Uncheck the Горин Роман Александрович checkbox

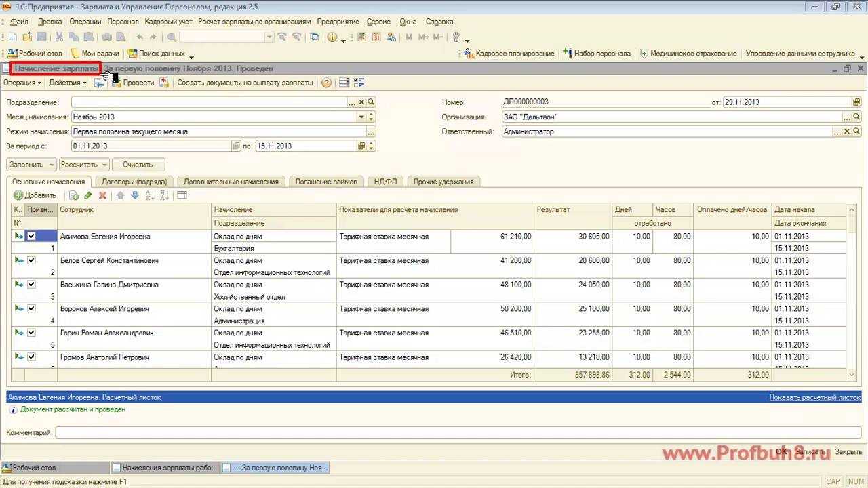(31, 333)
